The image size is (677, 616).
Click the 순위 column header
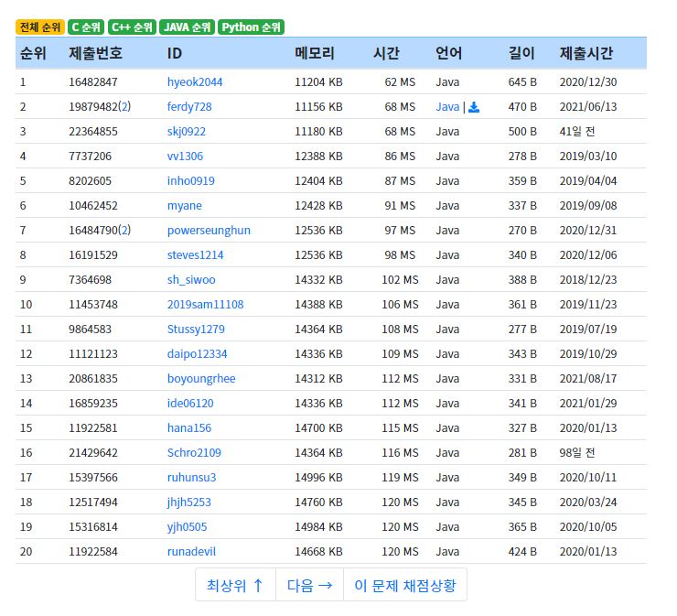33,53
